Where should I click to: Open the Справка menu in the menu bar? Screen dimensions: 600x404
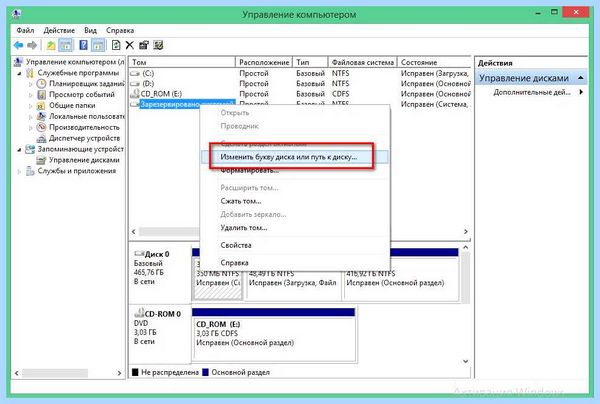tap(120, 30)
